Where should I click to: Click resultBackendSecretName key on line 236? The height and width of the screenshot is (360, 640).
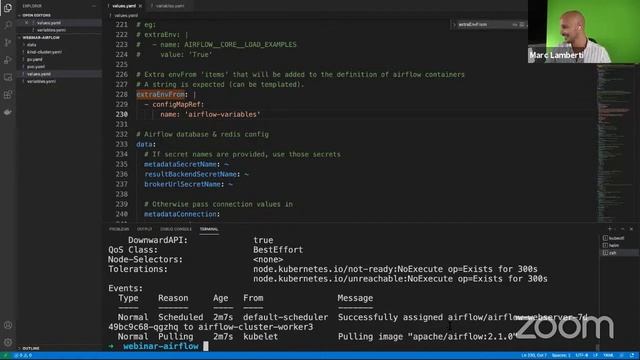click(190, 174)
